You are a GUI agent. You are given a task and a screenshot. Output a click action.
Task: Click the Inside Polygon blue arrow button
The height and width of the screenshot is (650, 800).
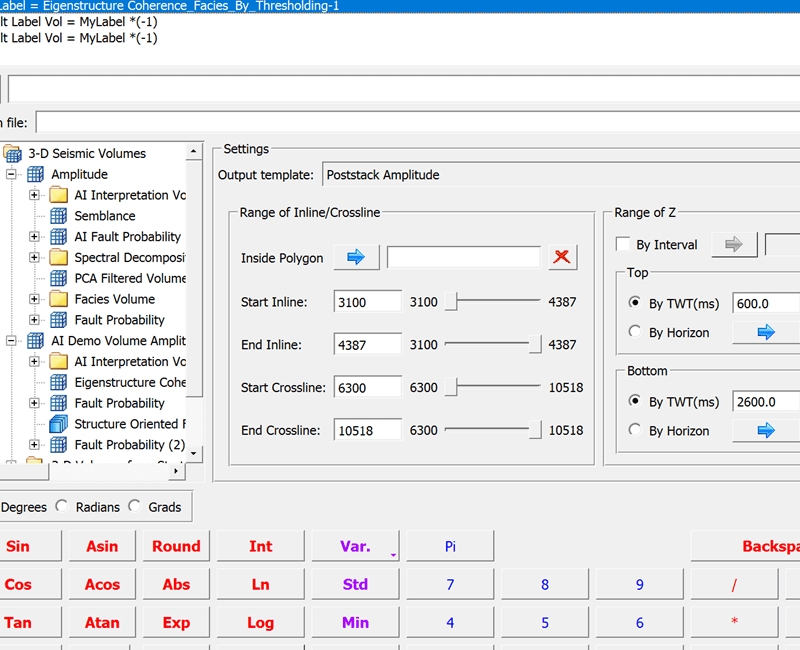coord(356,258)
